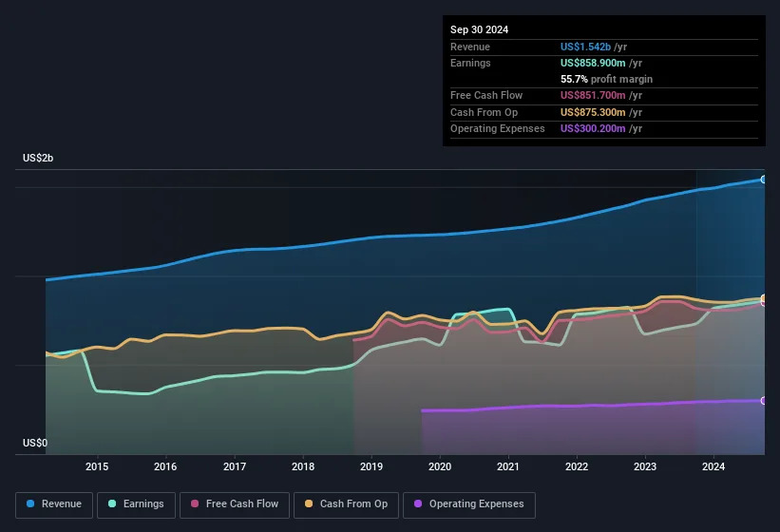Toggle the Earnings series legend button
The height and width of the screenshot is (532, 780).
(x=136, y=504)
